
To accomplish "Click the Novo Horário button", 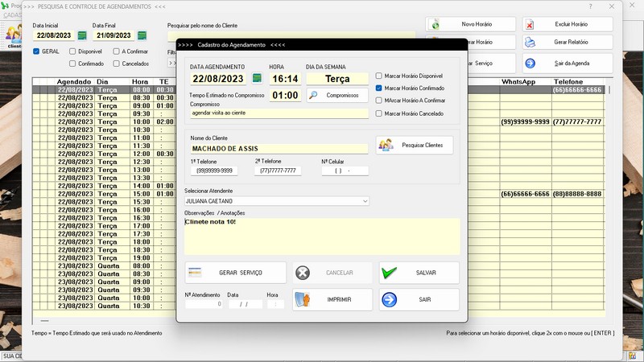I will pyautogui.click(x=471, y=24).
